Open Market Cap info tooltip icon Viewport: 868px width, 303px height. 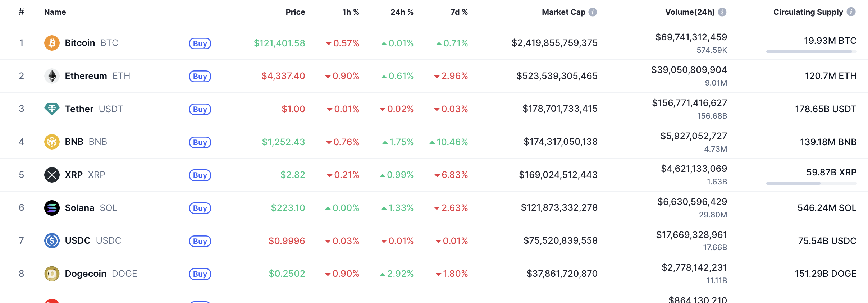[x=593, y=12]
